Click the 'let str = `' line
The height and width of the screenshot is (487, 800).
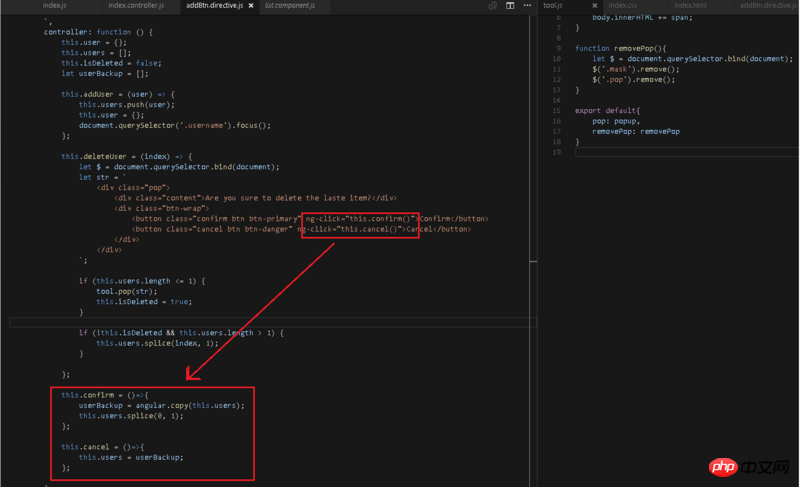(102, 177)
